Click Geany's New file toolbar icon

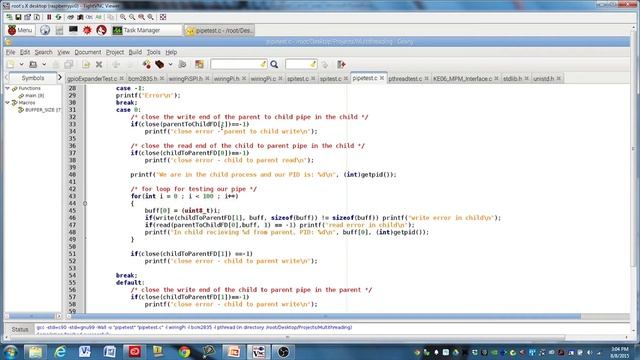tap(11, 64)
